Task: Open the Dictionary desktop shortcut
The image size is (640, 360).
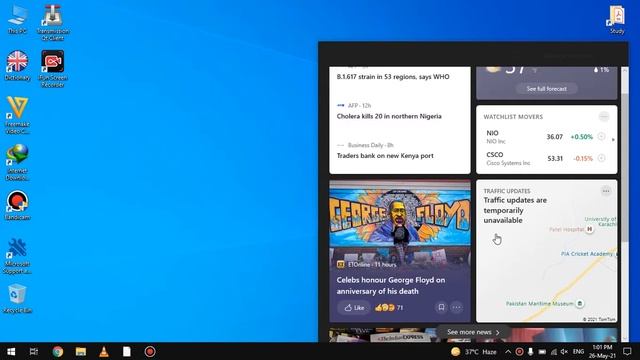Action: [17, 66]
